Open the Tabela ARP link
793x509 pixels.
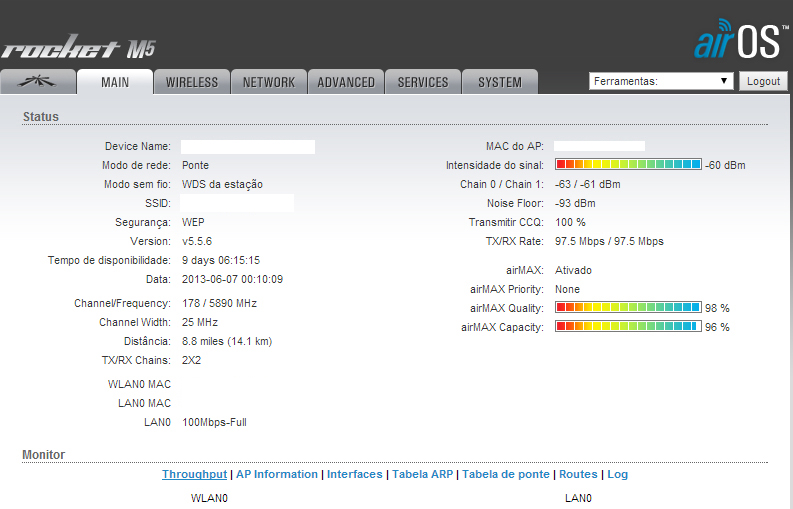(x=422, y=474)
